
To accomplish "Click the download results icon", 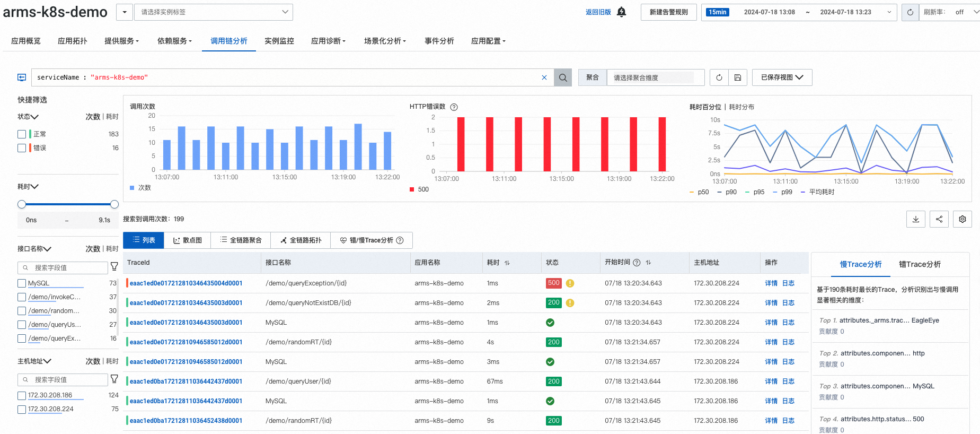I will (916, 219).
